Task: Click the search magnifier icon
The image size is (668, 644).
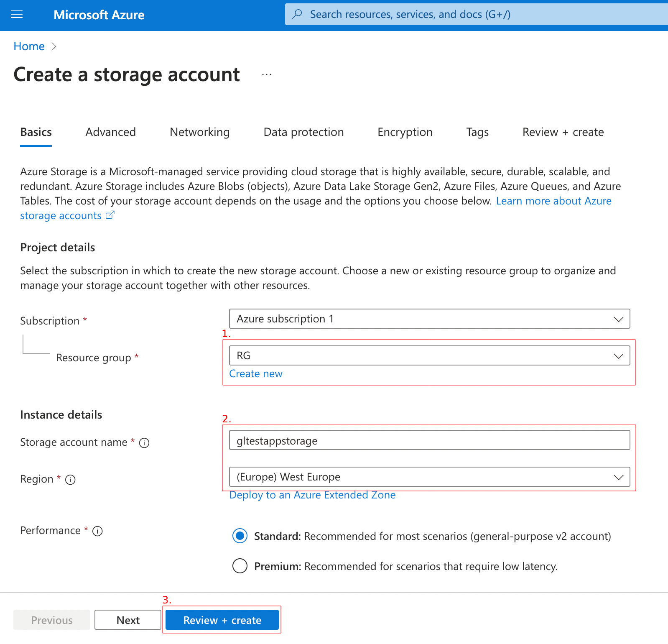Action: [x=297, y=14]
